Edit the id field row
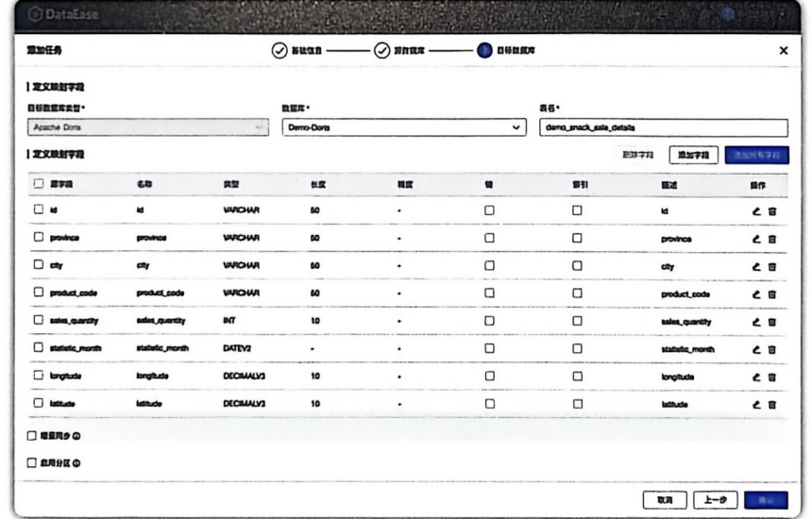 point(756,211)
